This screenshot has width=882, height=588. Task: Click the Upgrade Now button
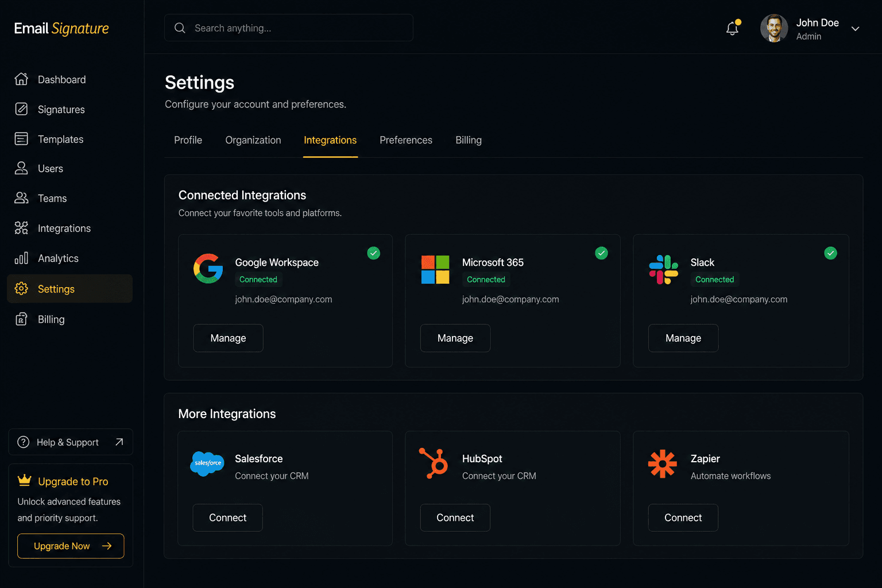point(71,546)
